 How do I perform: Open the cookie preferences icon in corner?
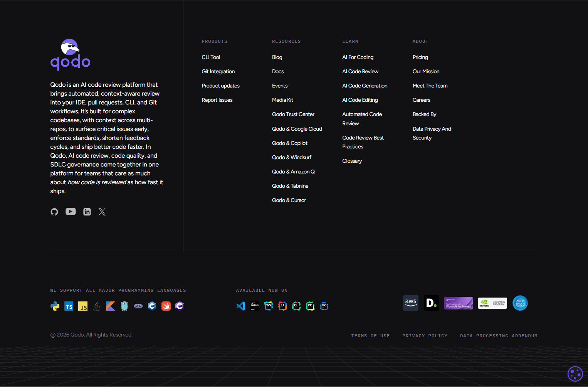pyautogui.click(x=575, y=374)
